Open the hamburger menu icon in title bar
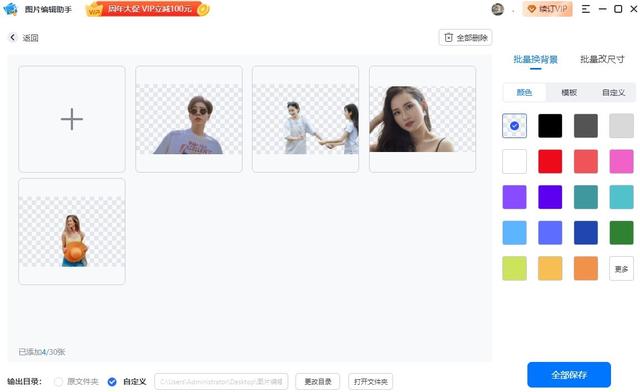The width and height of the screenshot is (640, 392). (x=586, y=9)
